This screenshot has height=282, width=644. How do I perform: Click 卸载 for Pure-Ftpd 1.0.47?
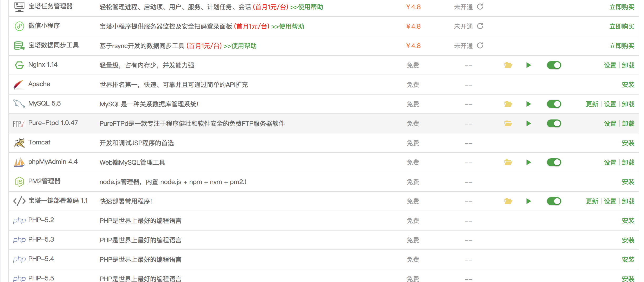628,124
